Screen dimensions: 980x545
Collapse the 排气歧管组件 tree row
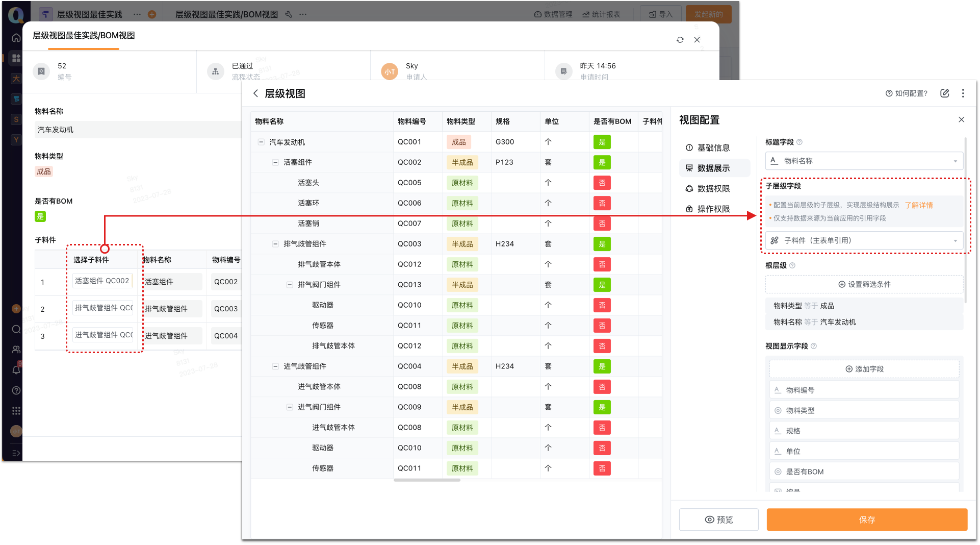click(275, 244)
